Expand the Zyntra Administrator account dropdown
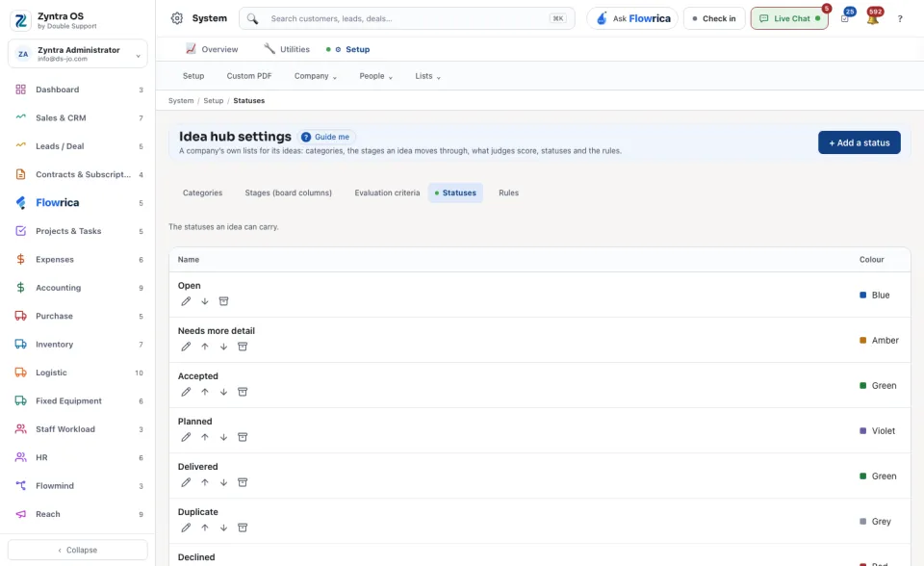This screenshot has height=566, width=924. [78, 54]
